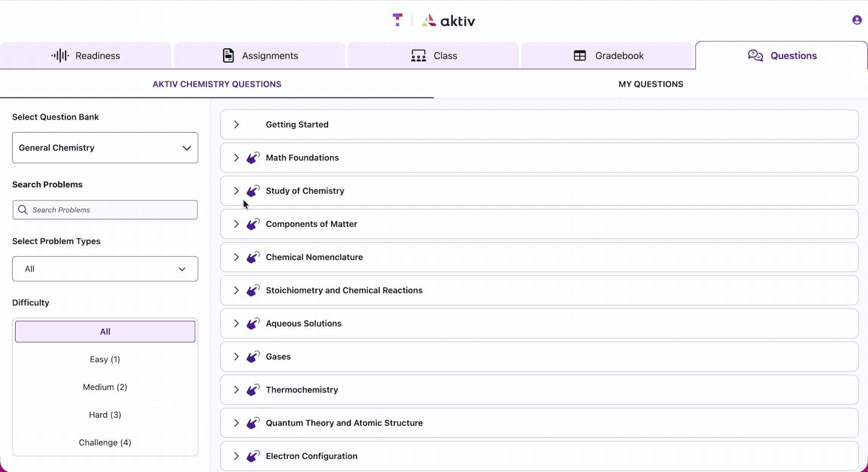868x472 pixels.
Task: Expand the Study of Chemistry chevron
Action: pyautogui.click(x=236, y=191)
